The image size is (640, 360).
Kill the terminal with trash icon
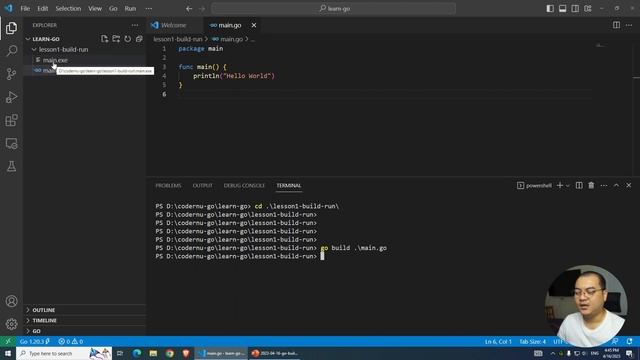tap(591, 185)
